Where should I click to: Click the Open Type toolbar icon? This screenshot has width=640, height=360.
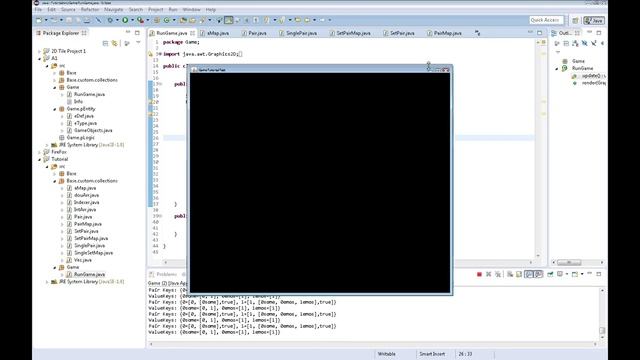click(x=183, y=20)
